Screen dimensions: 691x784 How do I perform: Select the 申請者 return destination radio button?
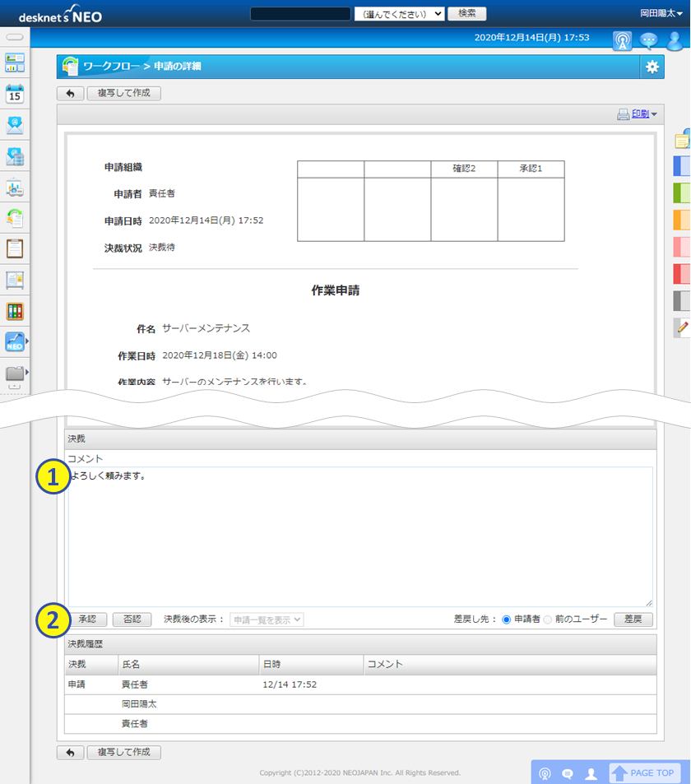coord(507,619)
